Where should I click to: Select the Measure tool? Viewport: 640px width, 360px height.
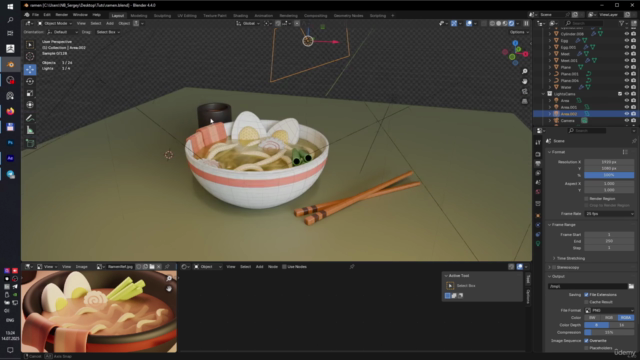30,130
